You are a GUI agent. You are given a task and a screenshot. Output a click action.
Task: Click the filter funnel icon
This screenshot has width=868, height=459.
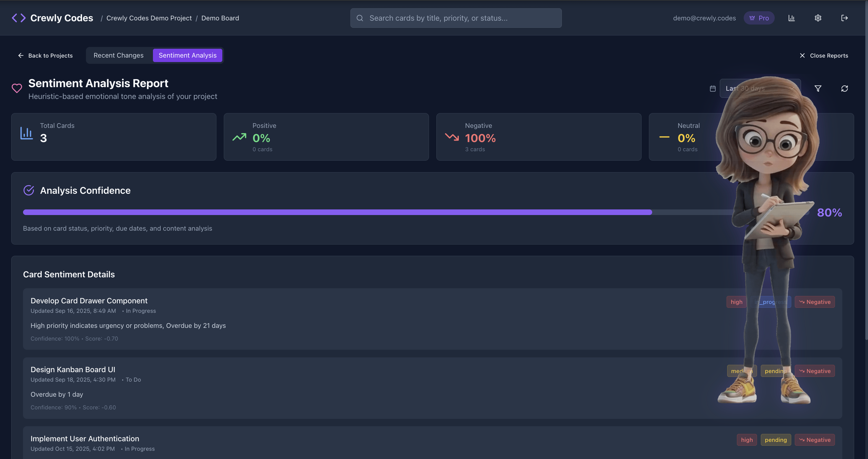pos(818,88)
